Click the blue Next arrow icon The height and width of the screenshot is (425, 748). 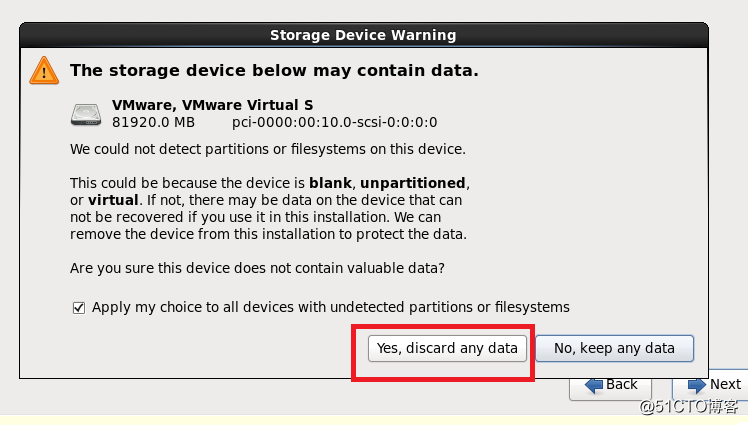(x=697, y=385)
